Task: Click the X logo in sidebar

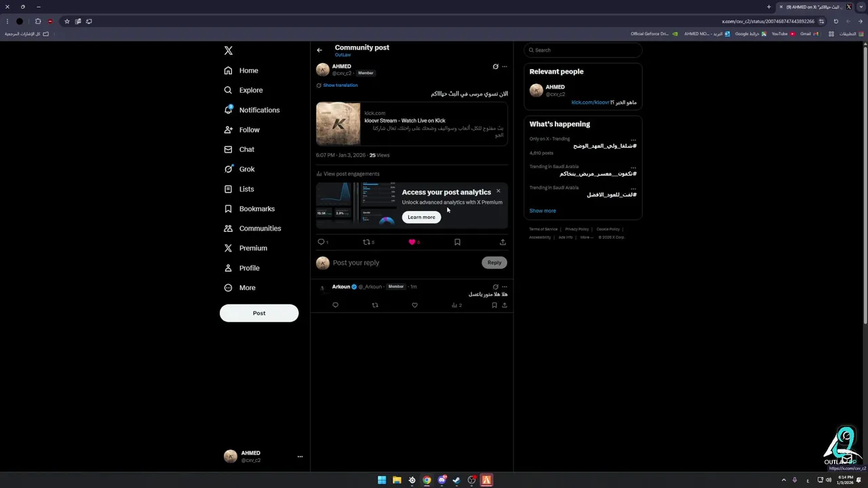Action: point(229,51)
